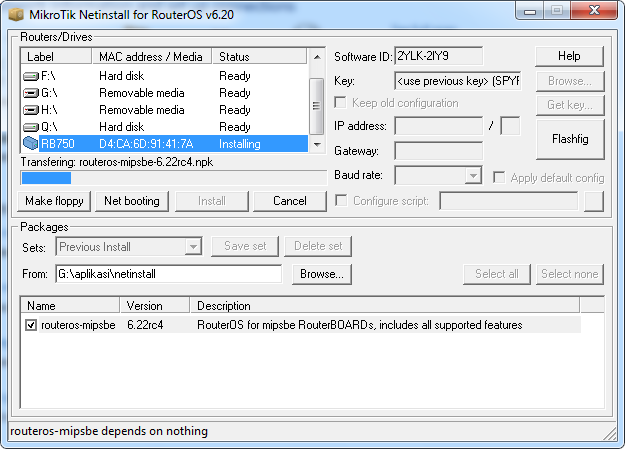Select the G:\ removable media drive icon

[x=31, y=93]
